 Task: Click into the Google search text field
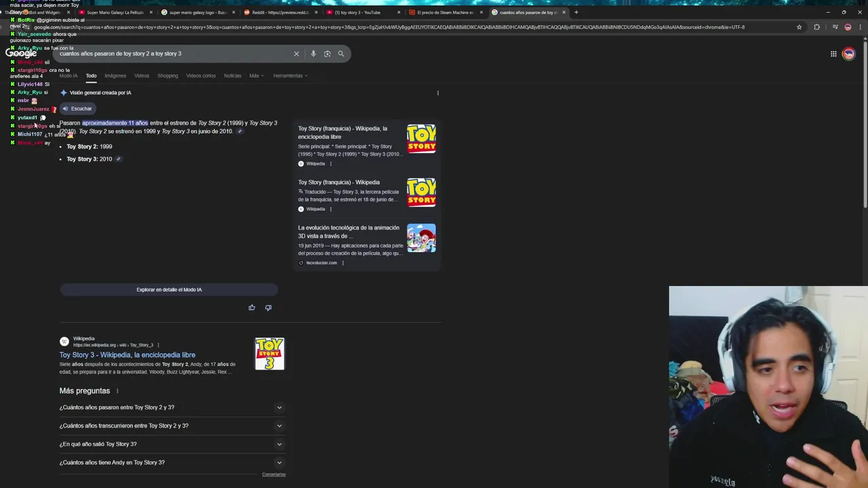[173, 54]
